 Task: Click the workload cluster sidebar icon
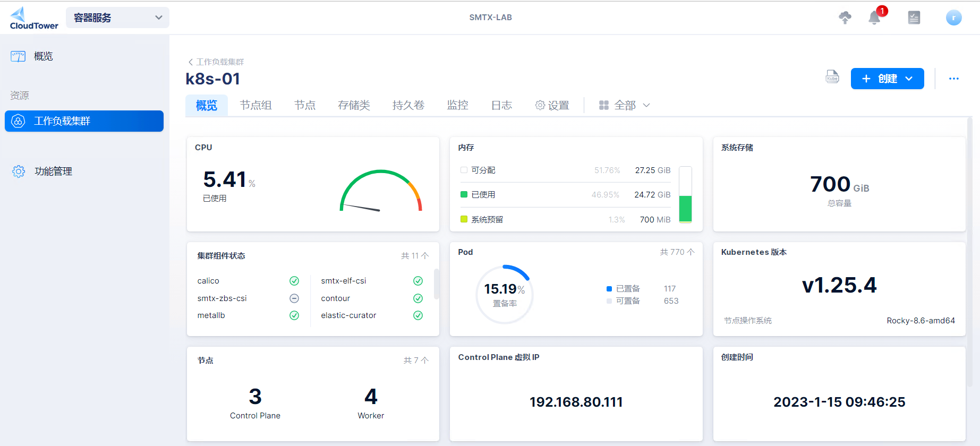coord(18,121)
